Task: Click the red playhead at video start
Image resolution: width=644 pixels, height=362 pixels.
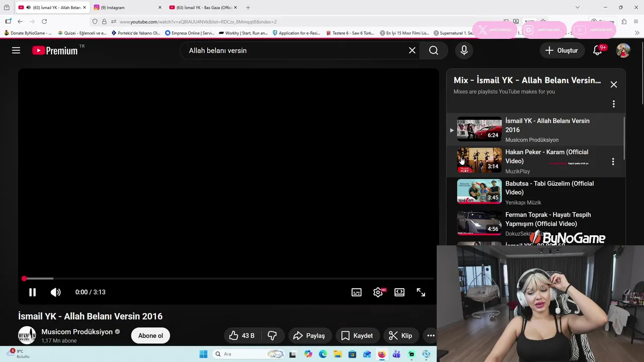Action: [x=24, y=279]
